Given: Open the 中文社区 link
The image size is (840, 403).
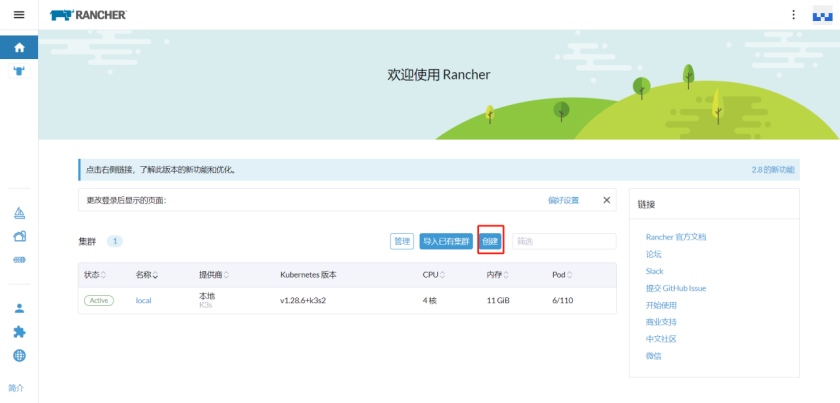Looking at the screenshot, I should [x=661, y=339].
